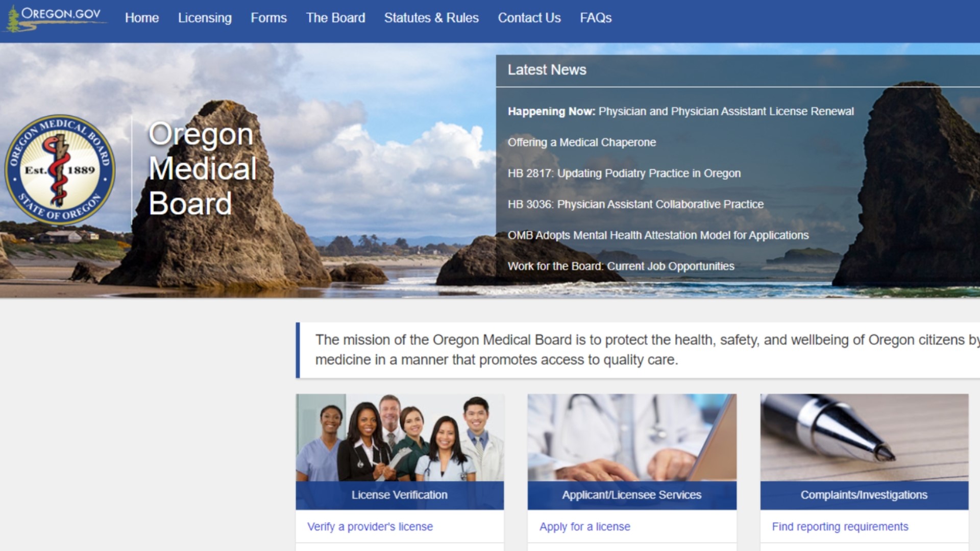
Task: Open OMB Mental Health Attestation Model news
Action: [x=657, y=235]
